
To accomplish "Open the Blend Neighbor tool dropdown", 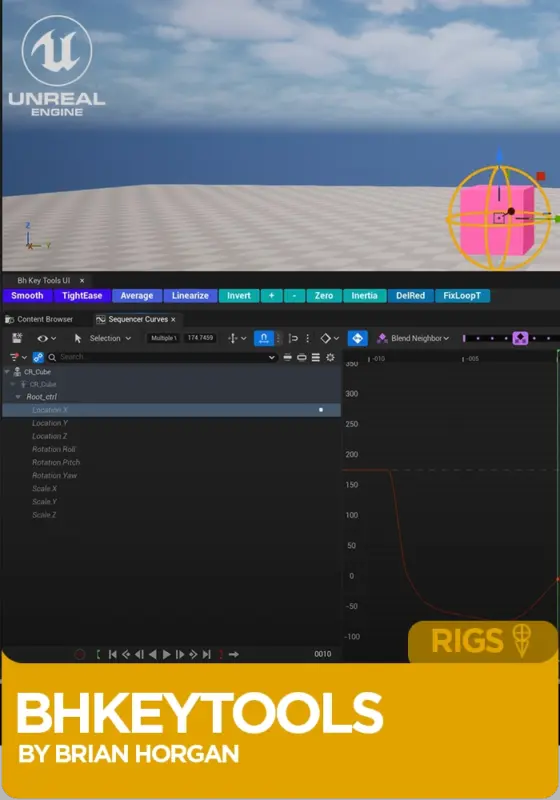I will click(420, 338).
